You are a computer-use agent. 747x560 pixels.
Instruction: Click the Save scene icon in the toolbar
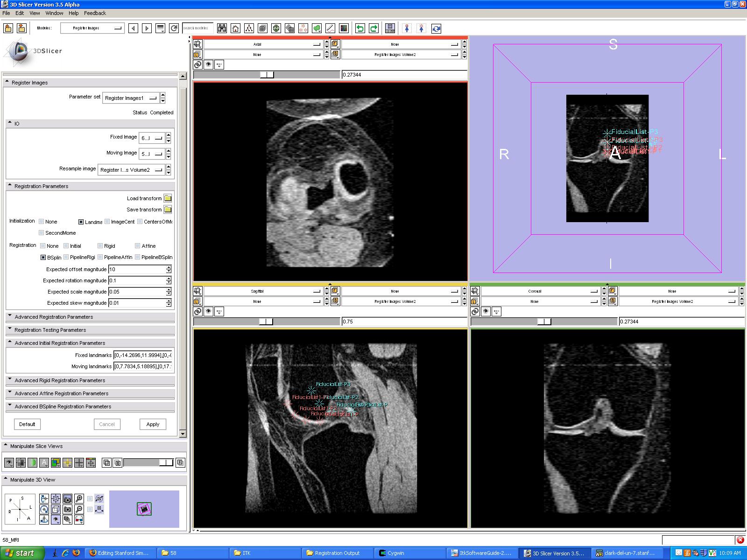(x=21, y=28)
